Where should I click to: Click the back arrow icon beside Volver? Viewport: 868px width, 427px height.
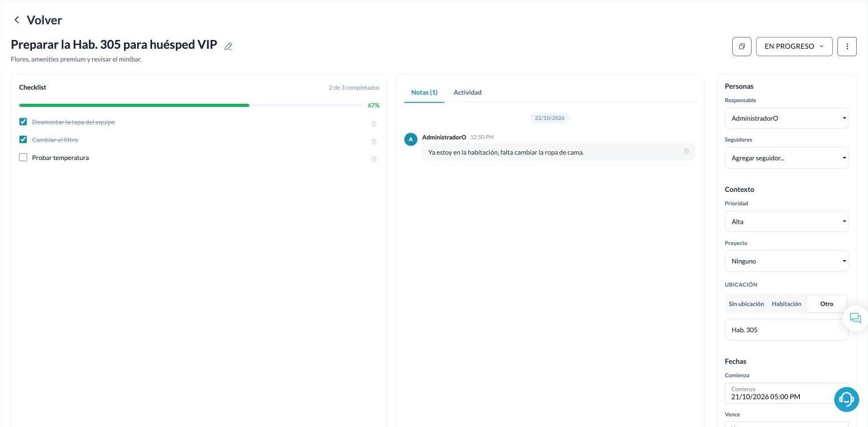16,20
